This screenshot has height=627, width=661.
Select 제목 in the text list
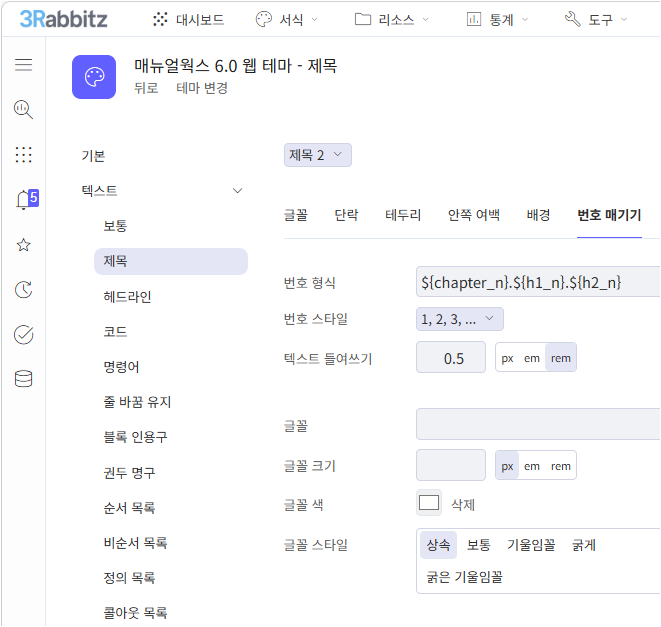tap(171, 261)
